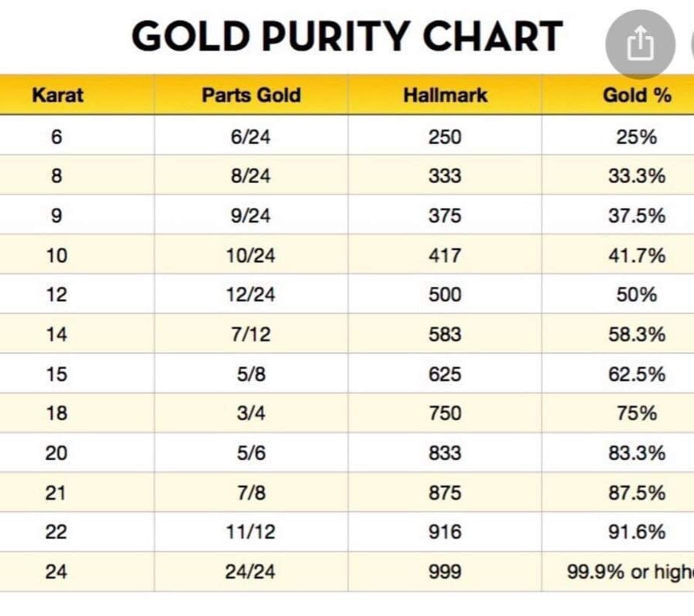The image size is (694, 616).
Task: Click the 6/24 parts gold cell
Action: pos(251,137)
